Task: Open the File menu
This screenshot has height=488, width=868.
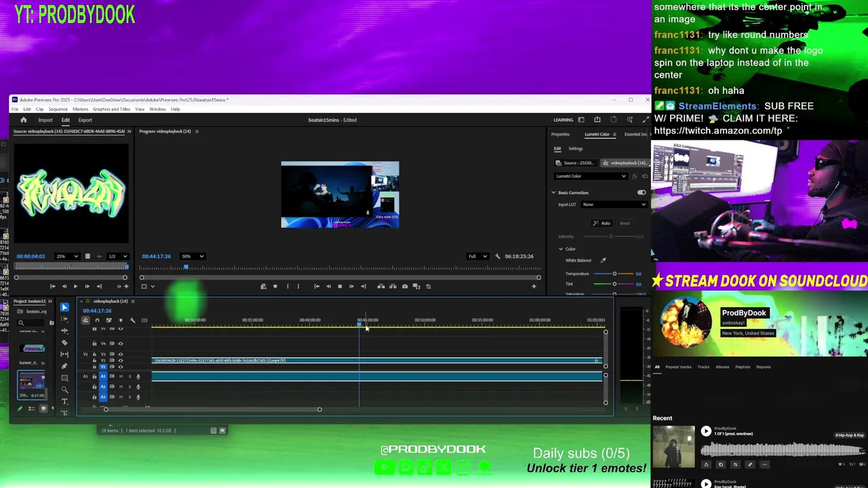Action: [x=15, y=109]
